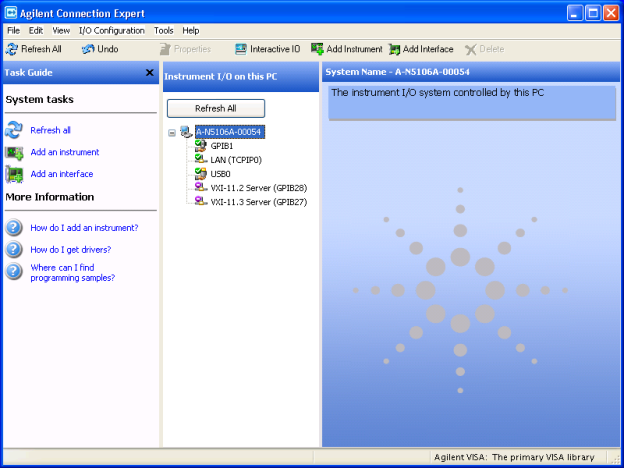Open the I/O Configuration menu
Screen dimensions: 624x468
[111, 31]
